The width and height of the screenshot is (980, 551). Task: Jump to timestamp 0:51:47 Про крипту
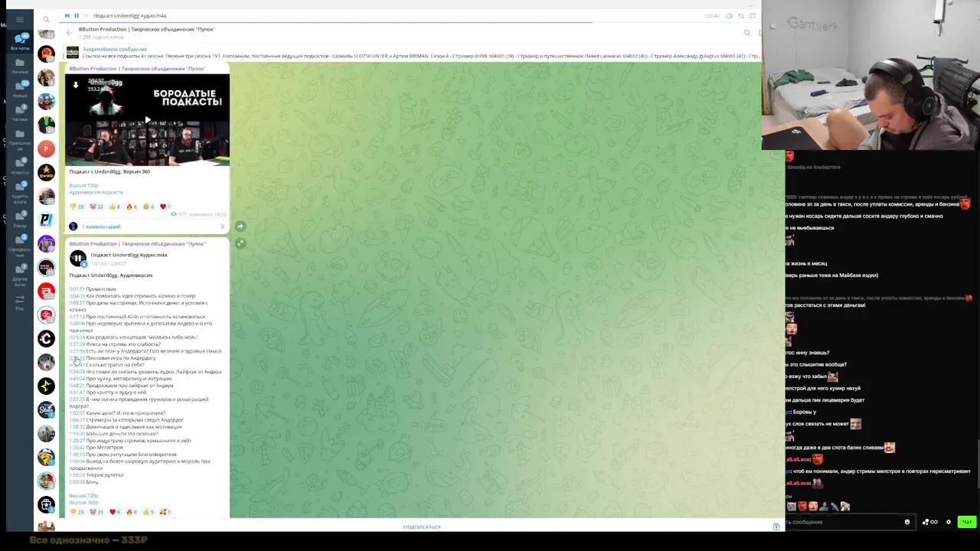[77, 393]
